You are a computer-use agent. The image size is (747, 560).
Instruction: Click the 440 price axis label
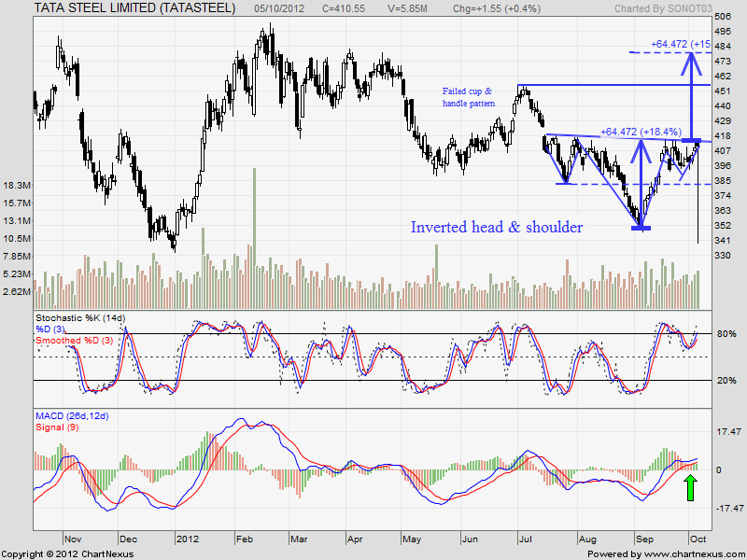click(x=723, y=106)
